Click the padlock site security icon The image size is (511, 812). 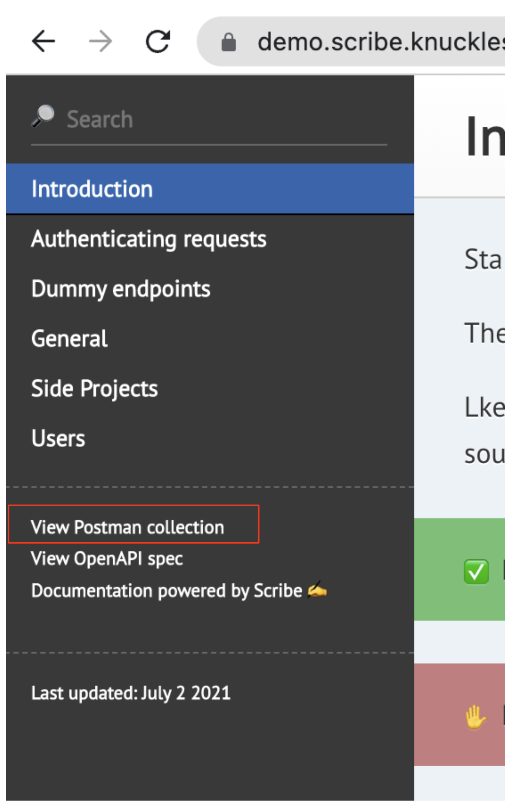(x=229, y=42)
